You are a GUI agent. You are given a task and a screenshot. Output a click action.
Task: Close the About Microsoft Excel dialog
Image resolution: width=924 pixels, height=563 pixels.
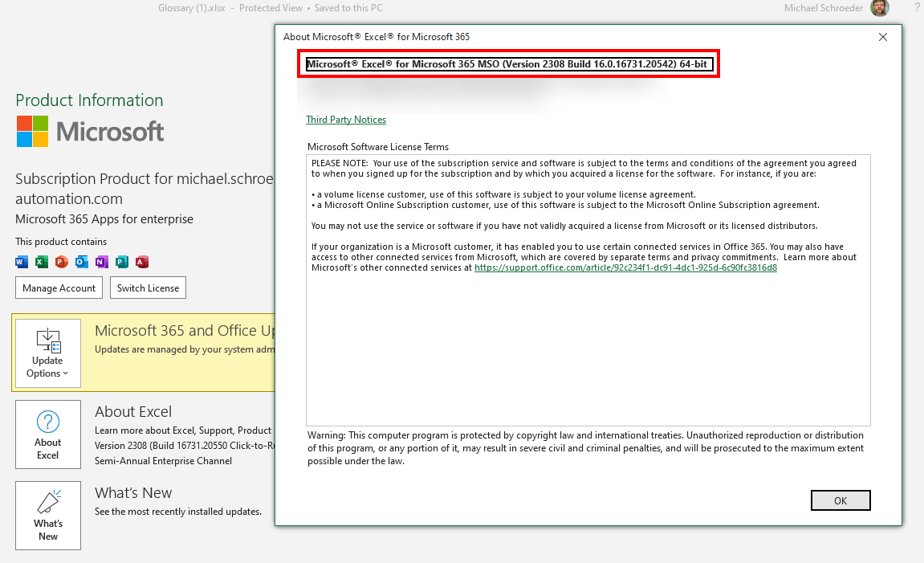(x=883, y=37)
